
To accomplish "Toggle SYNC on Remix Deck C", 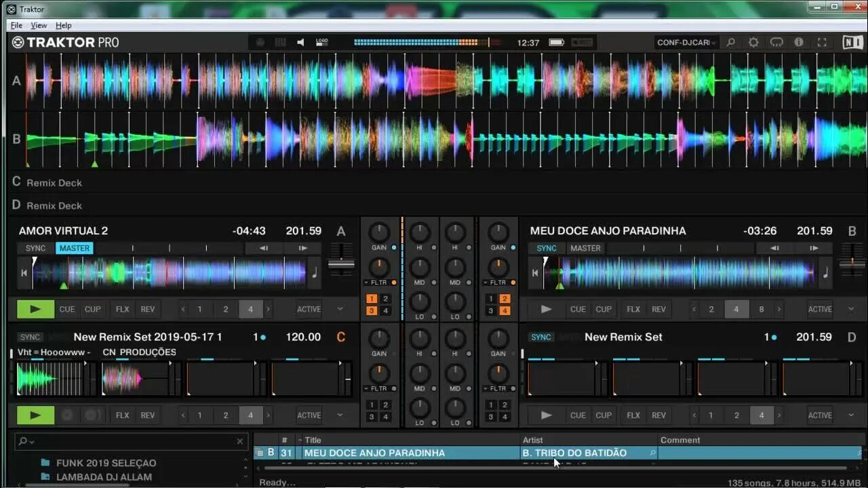I will [30, 337].
